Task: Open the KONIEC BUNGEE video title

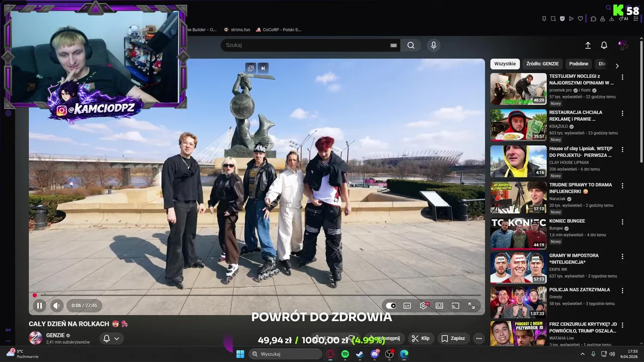Action: coord(567,221)
